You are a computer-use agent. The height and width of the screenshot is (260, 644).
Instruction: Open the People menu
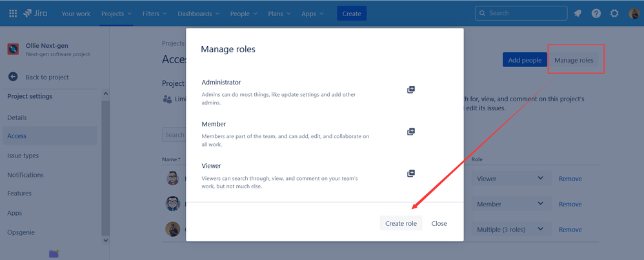243,14
